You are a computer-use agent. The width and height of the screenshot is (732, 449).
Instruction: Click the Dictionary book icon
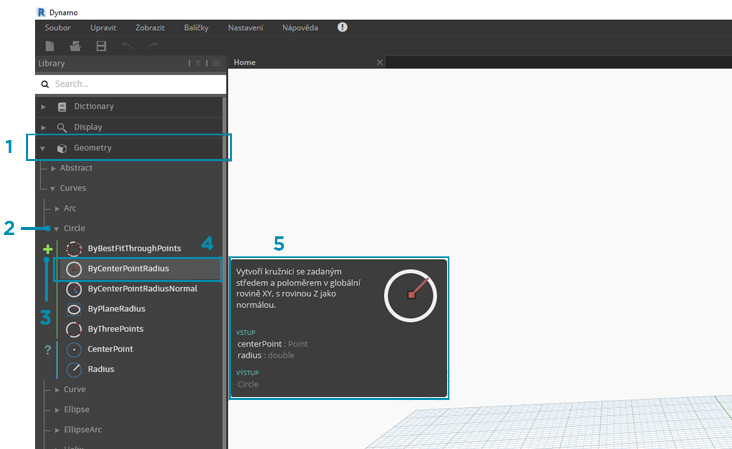tap(62, 107)
